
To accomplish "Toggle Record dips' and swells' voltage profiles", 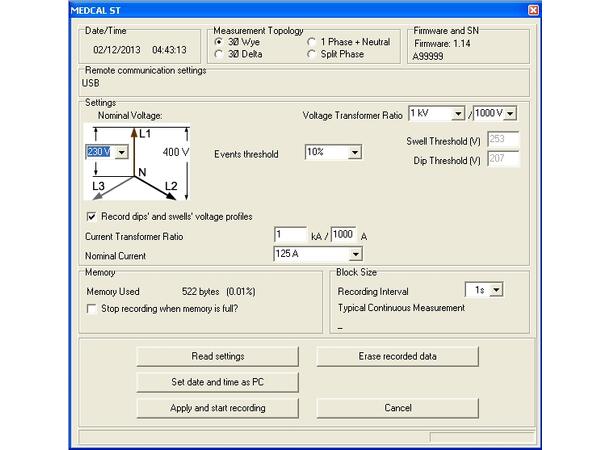I will [91, 217].
